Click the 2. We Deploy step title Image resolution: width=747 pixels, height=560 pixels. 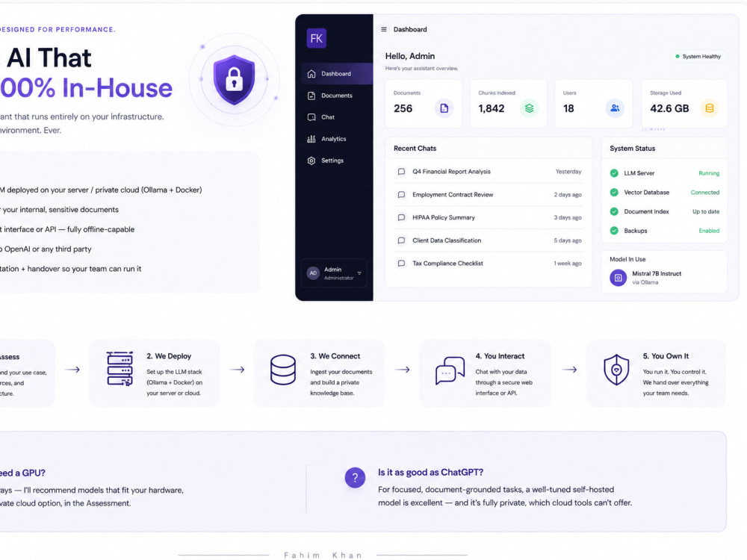tap(169, 356)
